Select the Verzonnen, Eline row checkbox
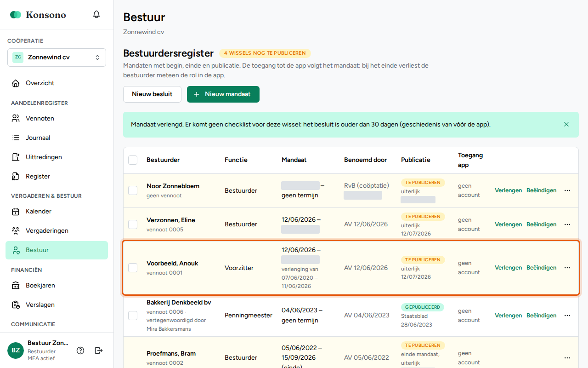Screen dimensions: 588x368 tap(133, 224)
